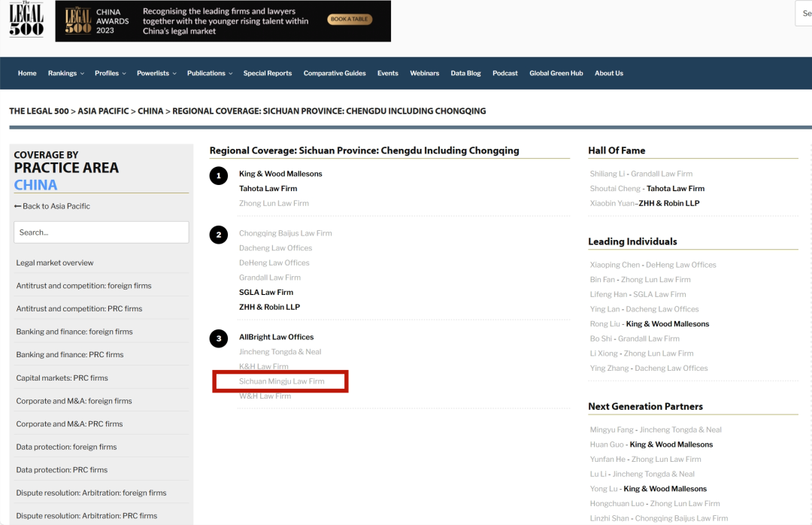Open Legal market overview link
Viewport: 812px width, 525px height.
point(55,263)
